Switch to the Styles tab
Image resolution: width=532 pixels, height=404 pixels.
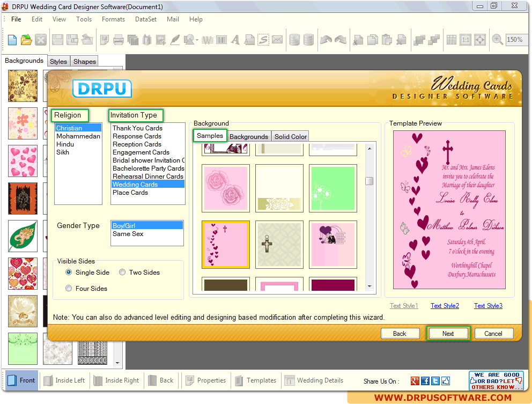(58, 62)
